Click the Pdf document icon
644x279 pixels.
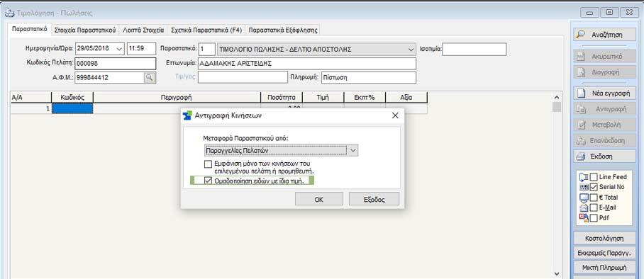583,218
